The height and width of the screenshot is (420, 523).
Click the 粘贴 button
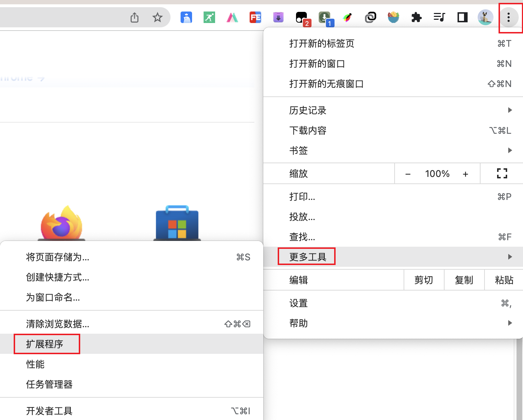[504, 280]
